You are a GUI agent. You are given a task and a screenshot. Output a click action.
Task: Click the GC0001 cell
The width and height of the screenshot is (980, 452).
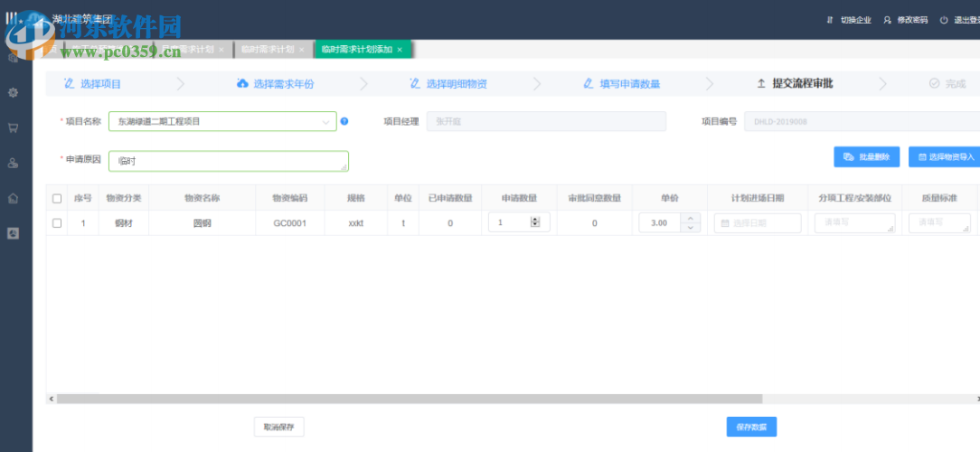click(289, 222)
